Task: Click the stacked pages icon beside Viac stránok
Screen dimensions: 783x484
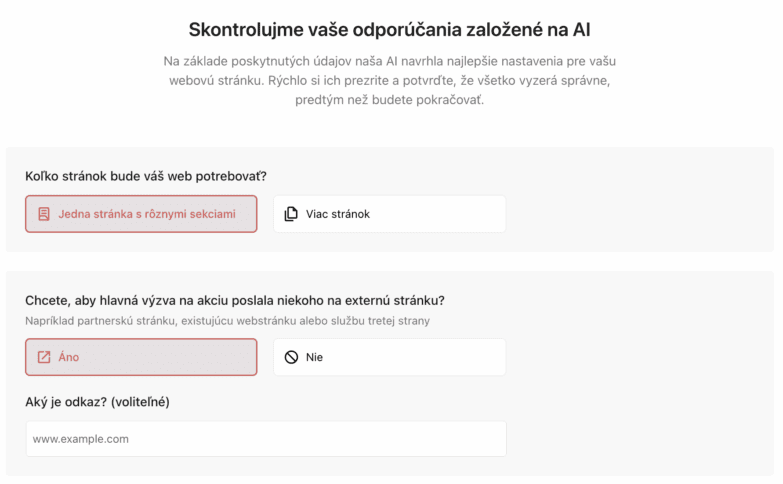Action: (x=291, y=214)
